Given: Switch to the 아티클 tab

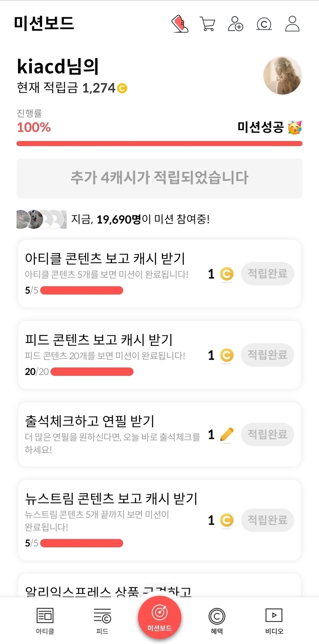Looking at the screenshot, I should point(45,620).
